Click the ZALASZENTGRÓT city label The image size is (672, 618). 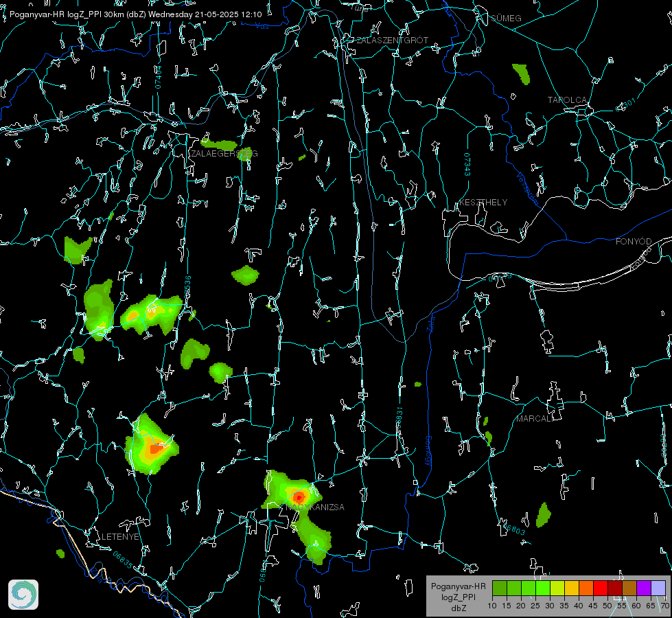pos(392,40)
